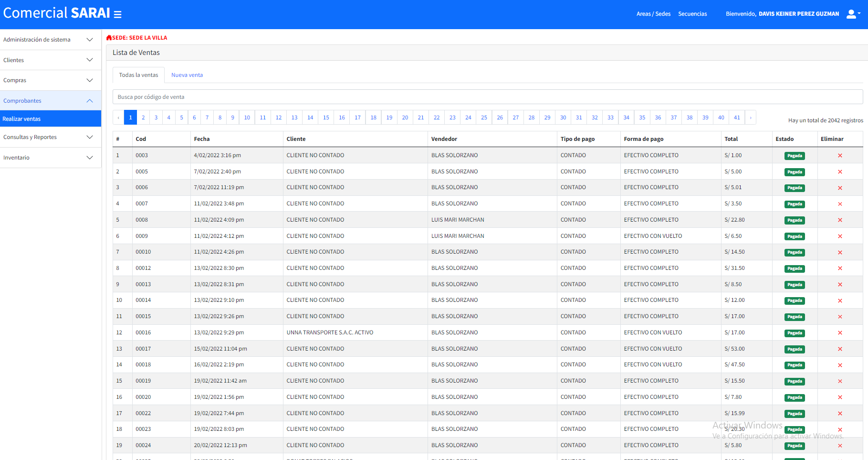Select the Todas la ventas tab
Image resolution: width=868 pixels, height=460 pixels.
tap(138, 75)
